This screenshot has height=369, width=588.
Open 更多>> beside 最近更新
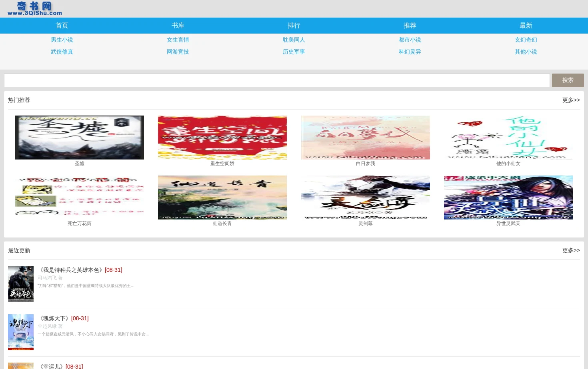571,250
